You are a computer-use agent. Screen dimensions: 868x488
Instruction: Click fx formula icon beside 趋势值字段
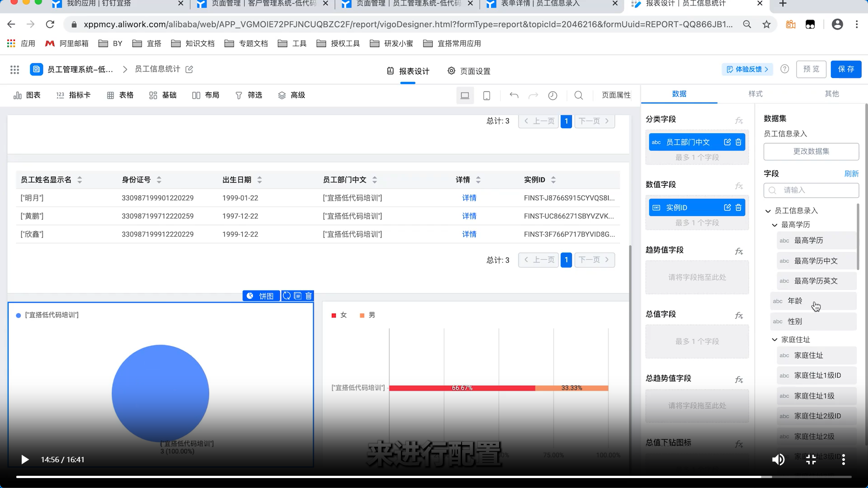tap(739, 251)
